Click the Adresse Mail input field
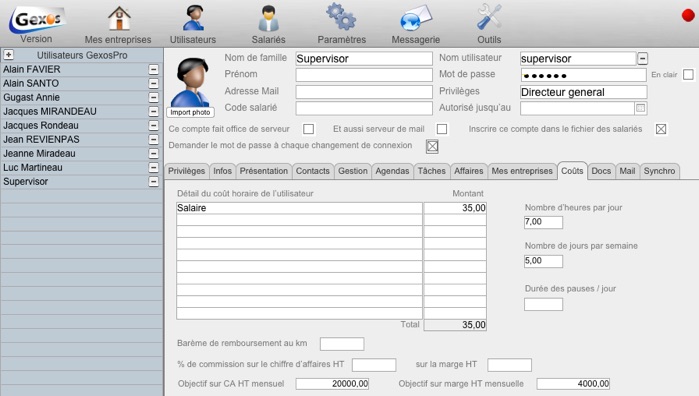This screenshot has width=699, height=396. (364, 92)
